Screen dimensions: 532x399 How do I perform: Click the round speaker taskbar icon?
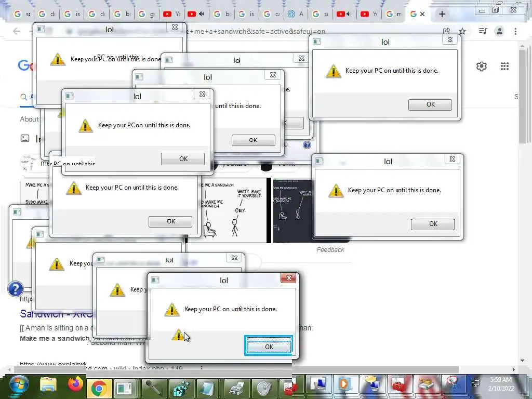263,388
